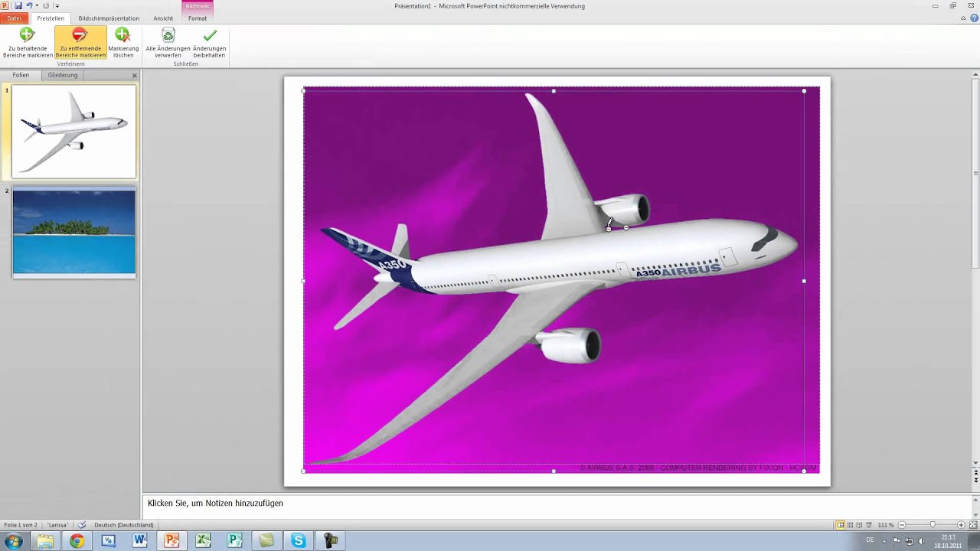Click the zoom slider handle
Viewport: 980px width, 551px height.
(x=932, y=525)
